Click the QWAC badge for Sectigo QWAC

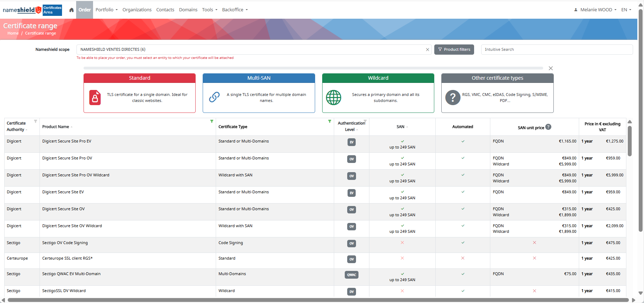tap(351, 275)
